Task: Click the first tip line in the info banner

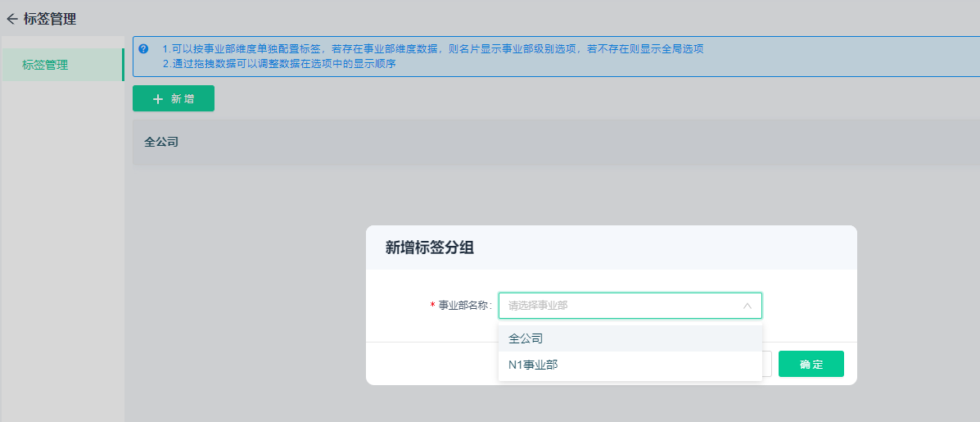Action: click(x=432, y=49)
